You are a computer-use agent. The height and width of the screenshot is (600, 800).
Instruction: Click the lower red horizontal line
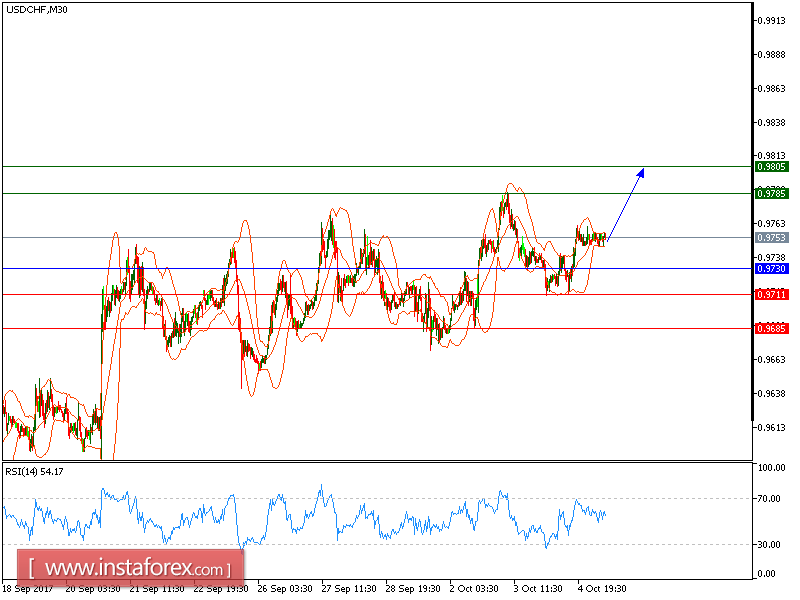click(400, 328)
